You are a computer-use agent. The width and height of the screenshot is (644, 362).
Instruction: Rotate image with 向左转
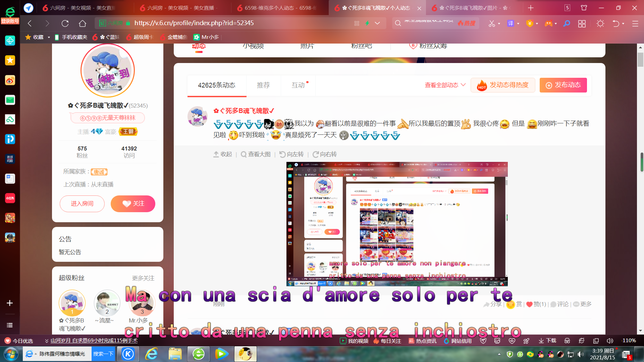tap(291, 154)
